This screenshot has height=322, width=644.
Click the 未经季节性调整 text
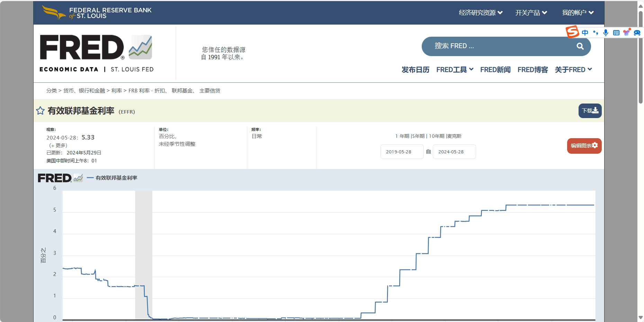pyautogui.click(x=177, y=144)
